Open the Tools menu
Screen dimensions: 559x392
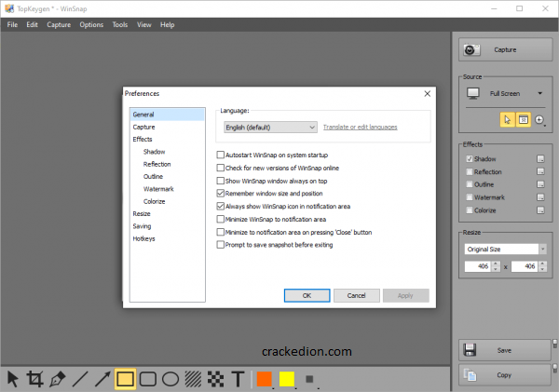pos(120,24)
